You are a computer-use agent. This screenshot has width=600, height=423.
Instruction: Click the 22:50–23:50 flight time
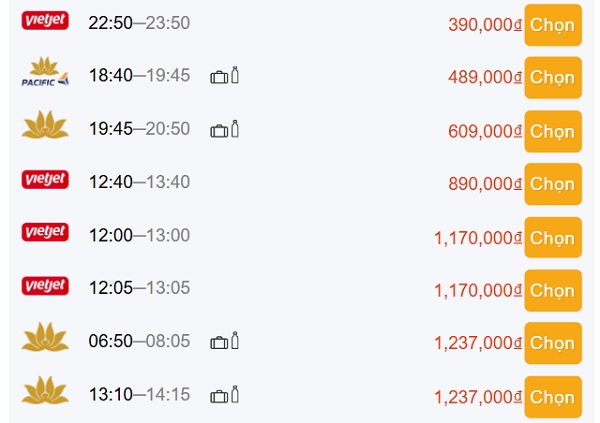(x=139, y=23)
